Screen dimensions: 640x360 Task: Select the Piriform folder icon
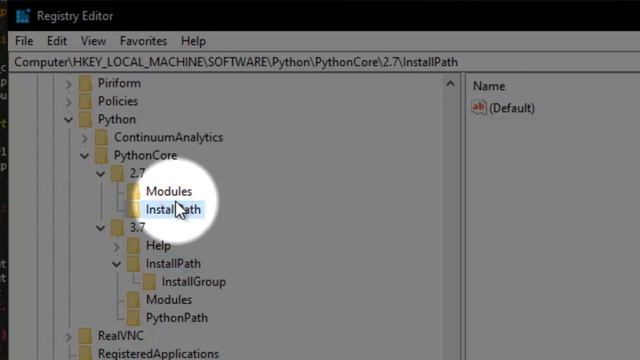[85, 83]
